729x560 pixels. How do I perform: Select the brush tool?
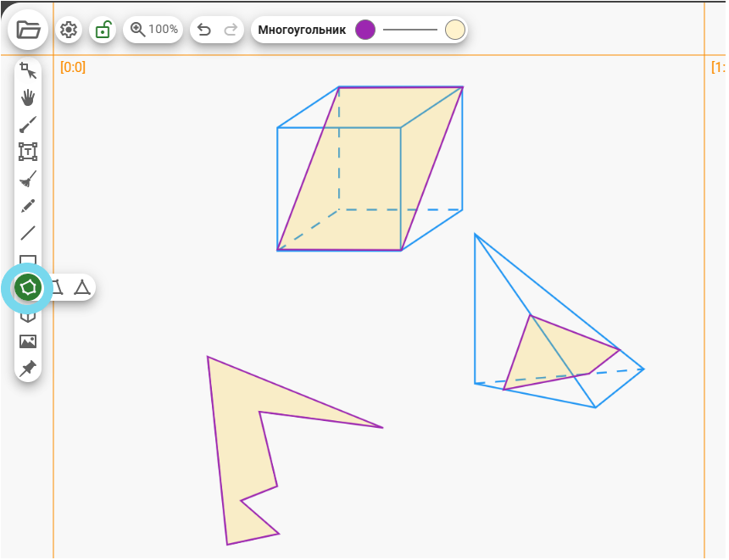[28, 125]
